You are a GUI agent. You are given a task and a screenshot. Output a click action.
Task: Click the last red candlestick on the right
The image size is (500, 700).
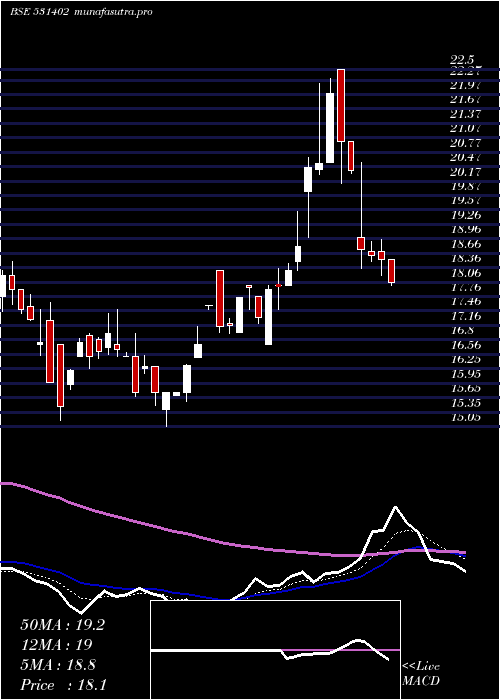tap(392, 271)
